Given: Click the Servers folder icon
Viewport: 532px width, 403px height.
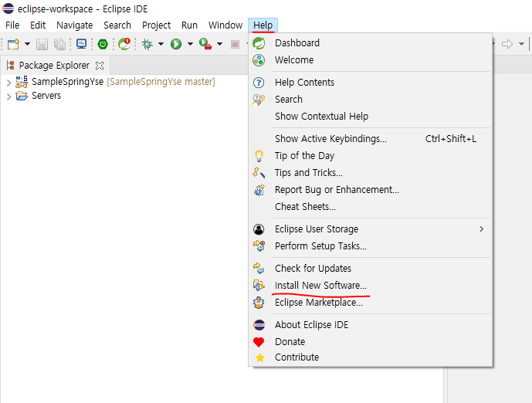Looking at the screenshot, I should (22, 96).
